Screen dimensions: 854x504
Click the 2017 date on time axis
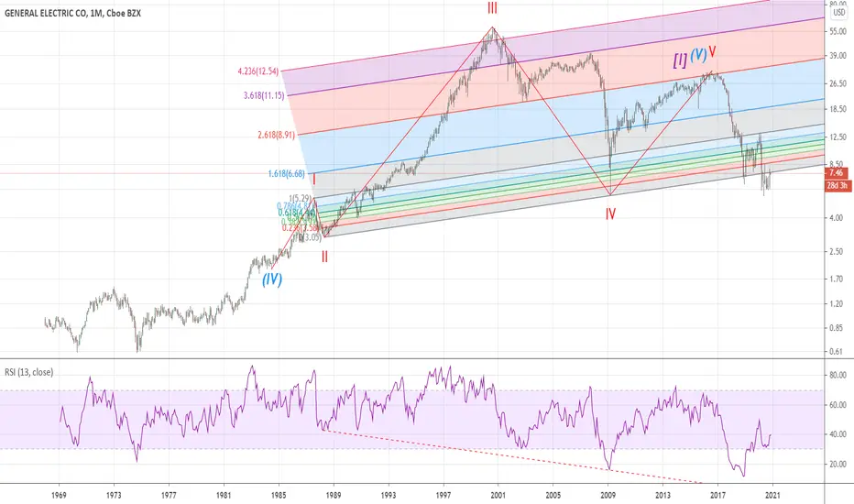coord(717,495)
